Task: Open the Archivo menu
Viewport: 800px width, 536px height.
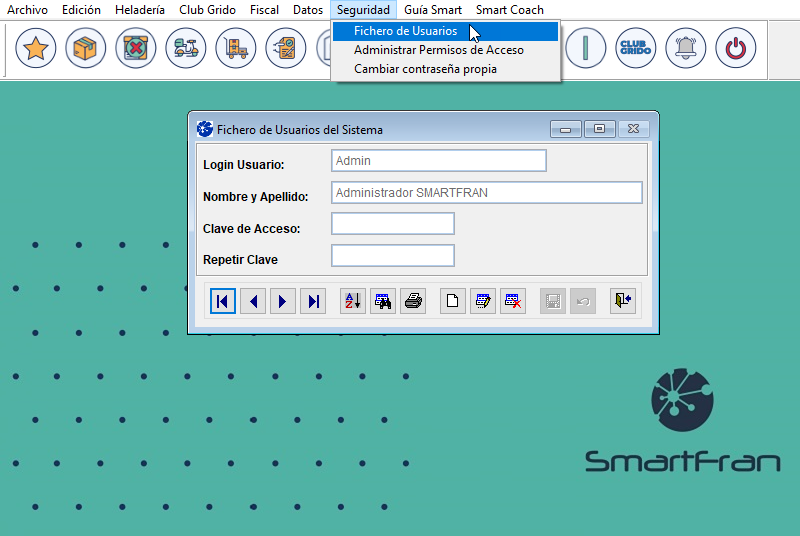Action: (28, 10)
